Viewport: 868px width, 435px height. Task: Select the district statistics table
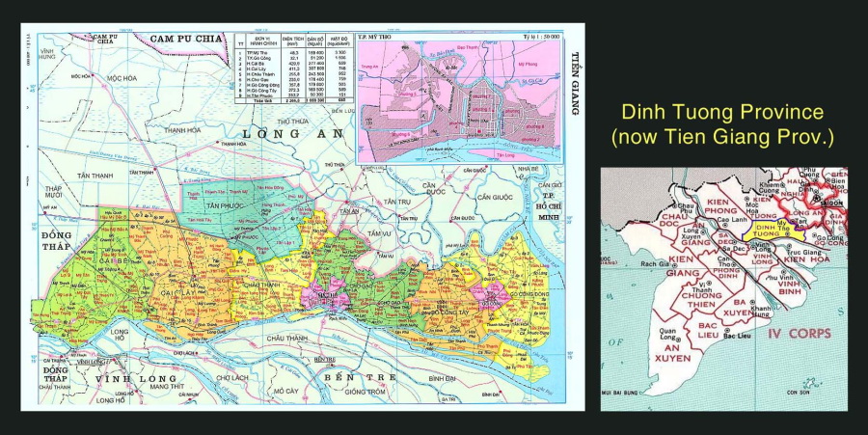(x=294, y=68)
